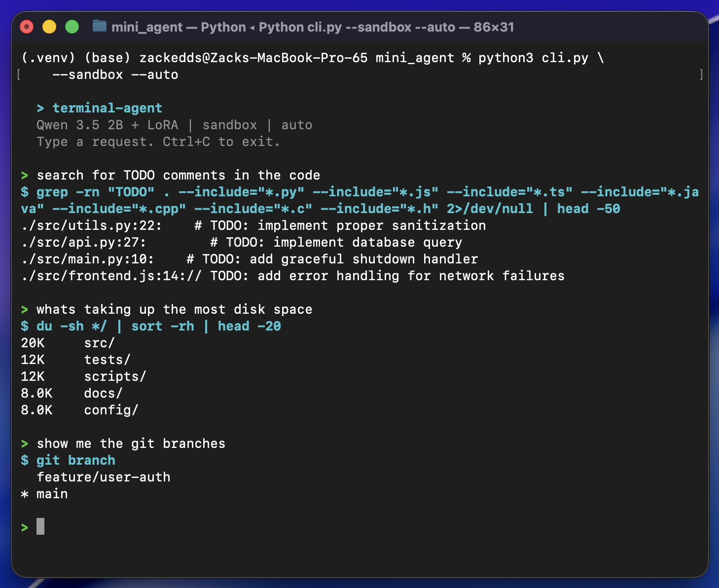Click the yellow minimize traffic light
Viewport: 719px width, 588px height.
[x=49, y=27]
